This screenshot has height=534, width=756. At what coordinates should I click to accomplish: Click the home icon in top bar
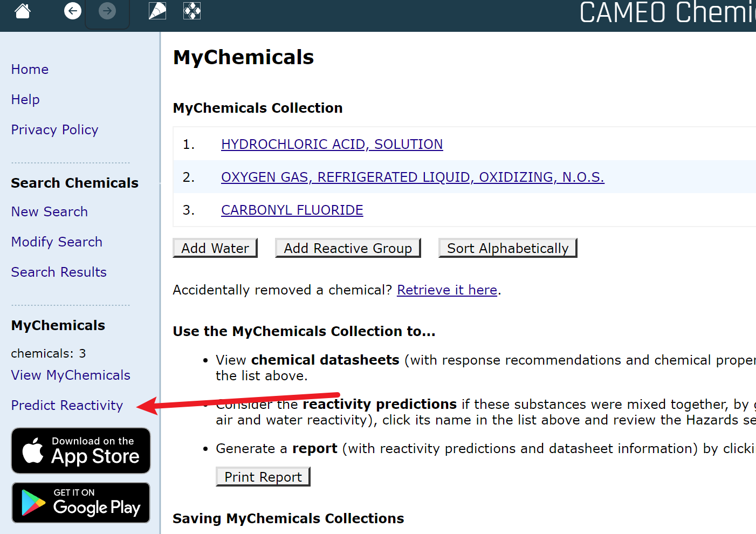23,10
